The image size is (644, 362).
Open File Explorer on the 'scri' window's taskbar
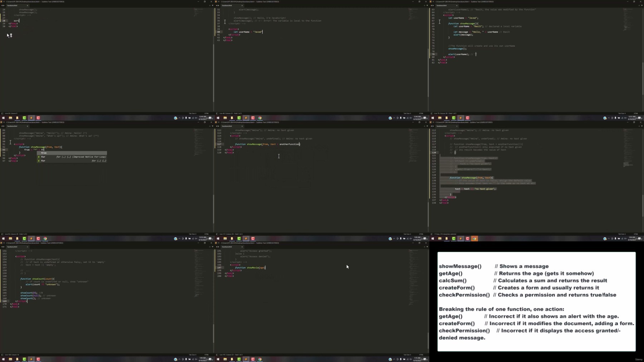tap(10, 118)
